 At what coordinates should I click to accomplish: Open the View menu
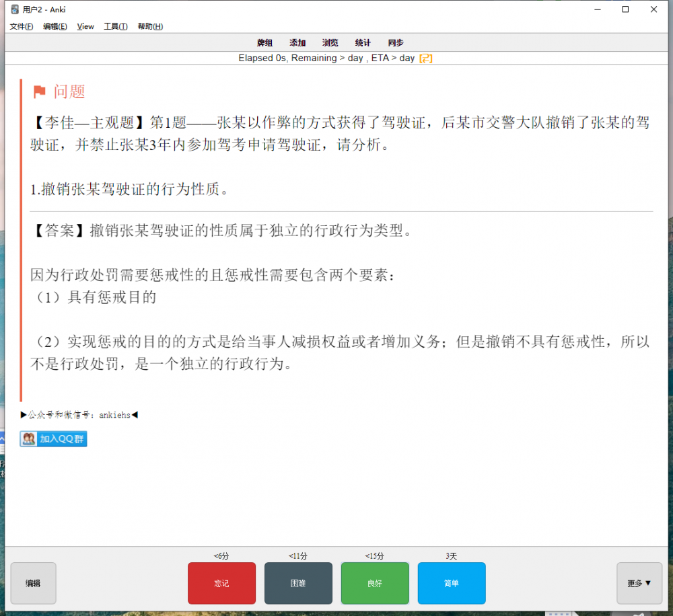pos(85,27)
